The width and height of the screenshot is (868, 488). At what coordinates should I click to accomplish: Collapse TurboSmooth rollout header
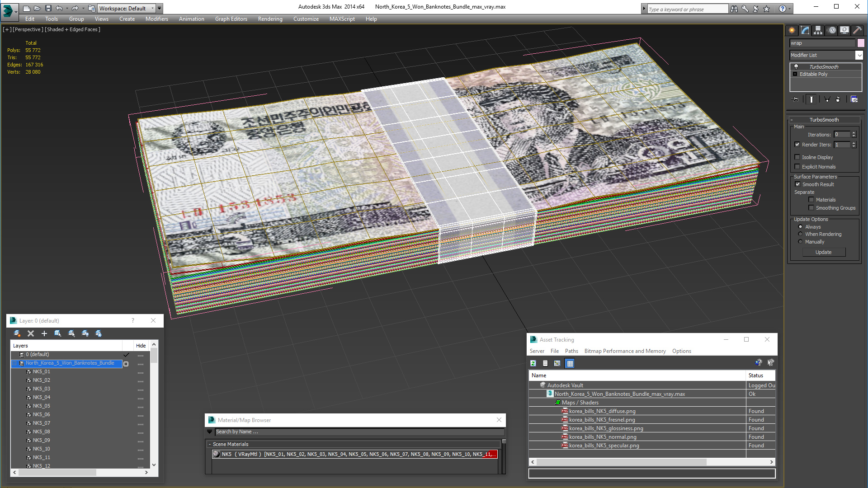[824, 120]
